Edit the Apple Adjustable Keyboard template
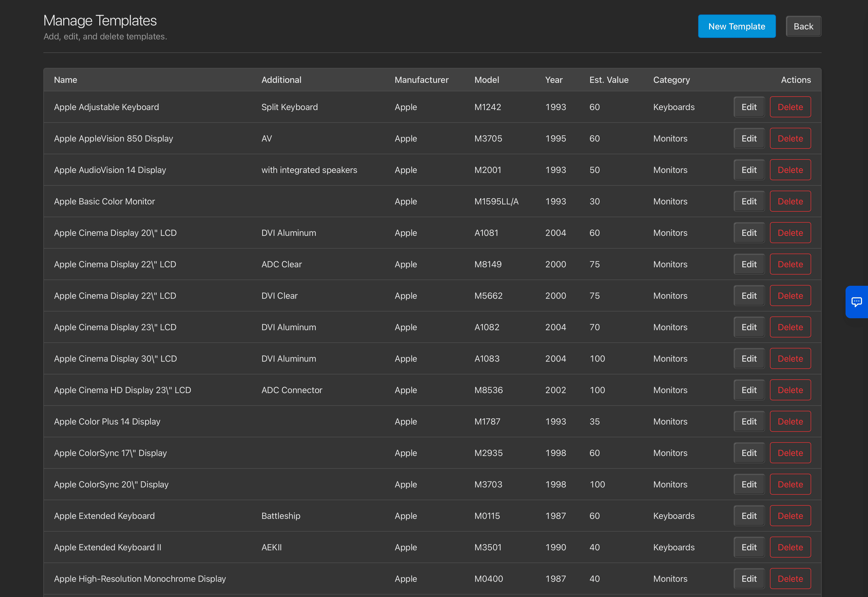This screenshot has height=597, width=868. click(749, 107)
